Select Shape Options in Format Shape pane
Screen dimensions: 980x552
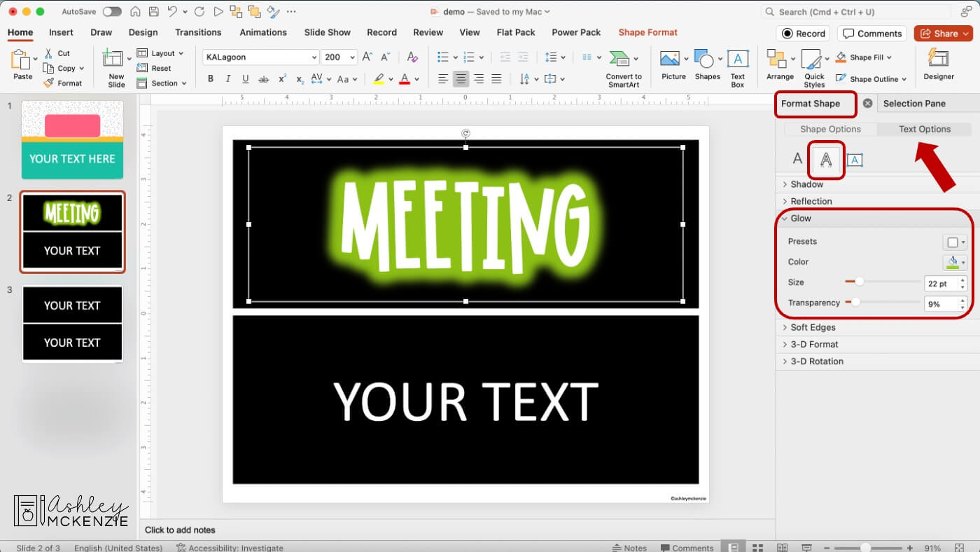832,129
